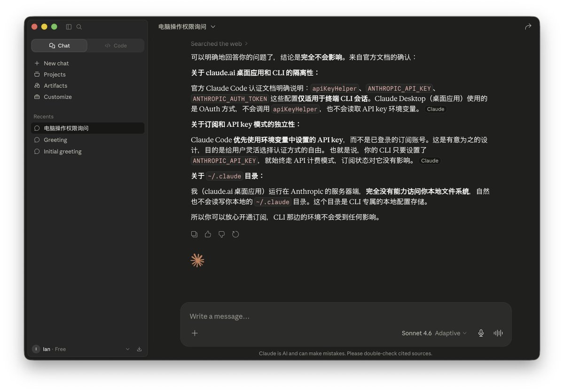Give the response a thumbs down
The image size is (564, 392).
pyautogui.click(x=221, y=234)
